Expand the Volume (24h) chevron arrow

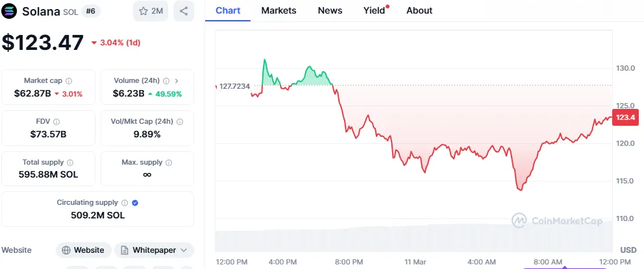pyautogui.click(x=177, y=81)
